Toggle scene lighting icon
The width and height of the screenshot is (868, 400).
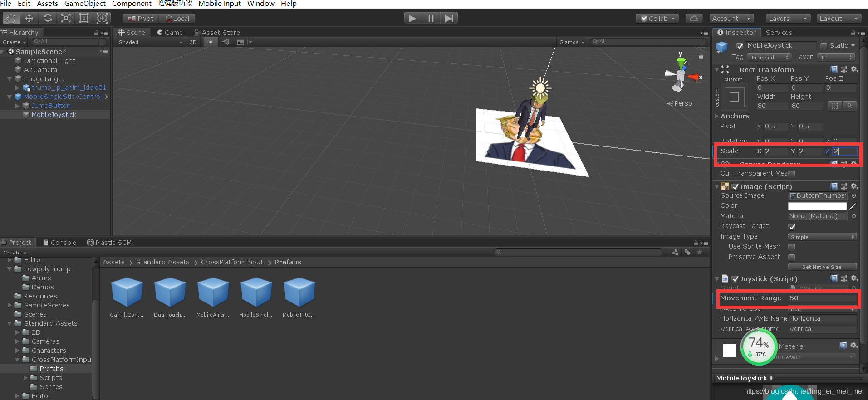(x=210, y=42)
